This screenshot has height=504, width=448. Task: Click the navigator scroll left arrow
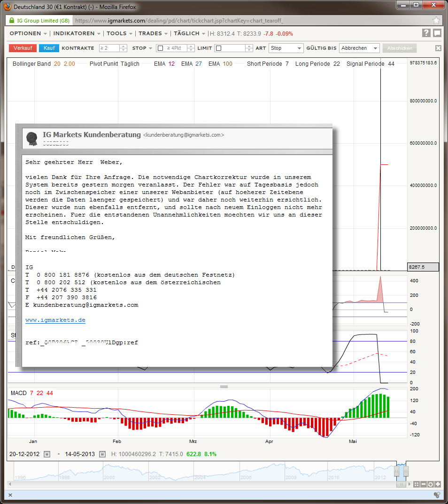pos(10,484)
